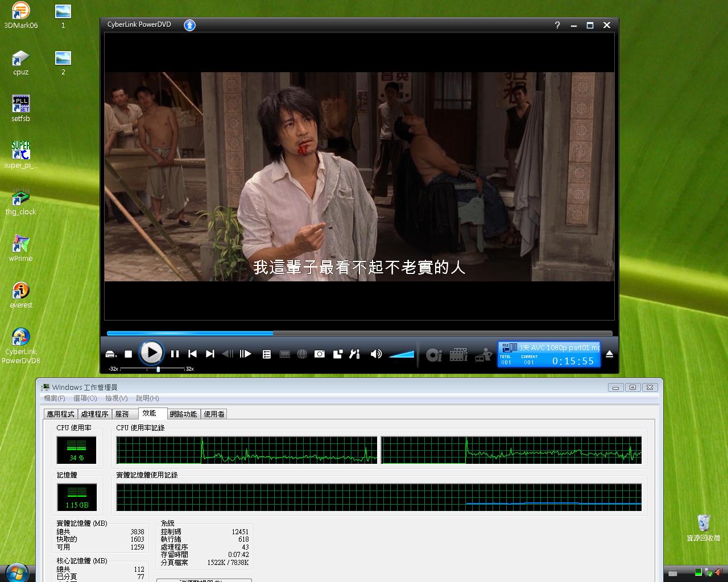Click the movie progress seek bar
The width and height of the screenshot is (728, 582).
tap(359, 333)
